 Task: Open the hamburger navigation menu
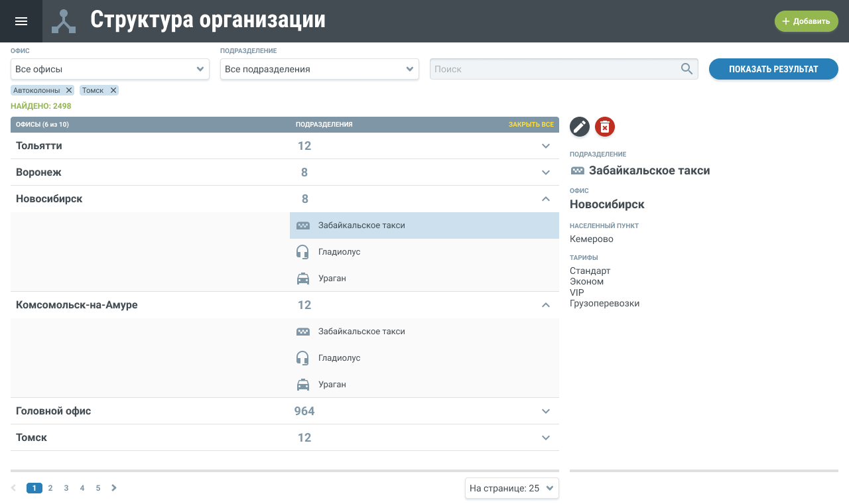coord(21,21)
